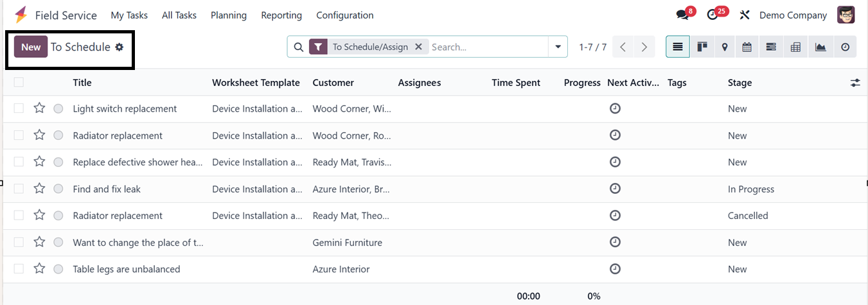
Task: Tick the checkbox for Find and fix leak
Action: coord(19,189)
